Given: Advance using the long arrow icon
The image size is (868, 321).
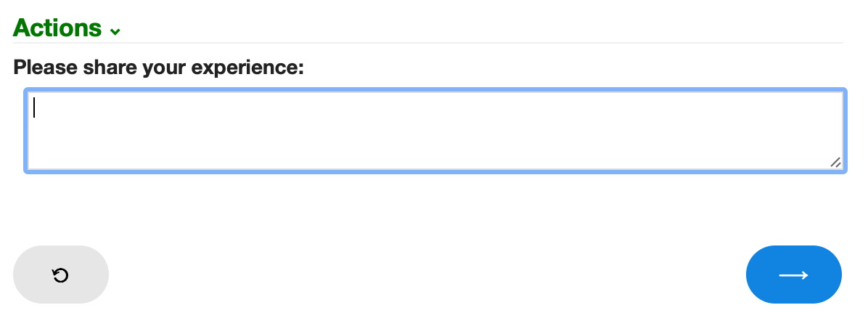Looking at the screenshot, I should (794, 275).
